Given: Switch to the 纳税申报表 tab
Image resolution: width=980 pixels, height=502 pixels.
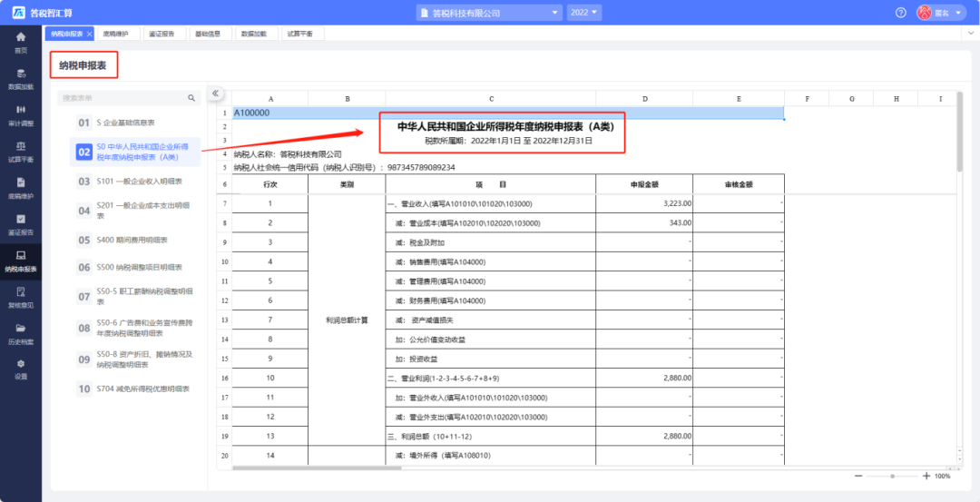Looking at the screenshot, I should (x=67, y=34).
